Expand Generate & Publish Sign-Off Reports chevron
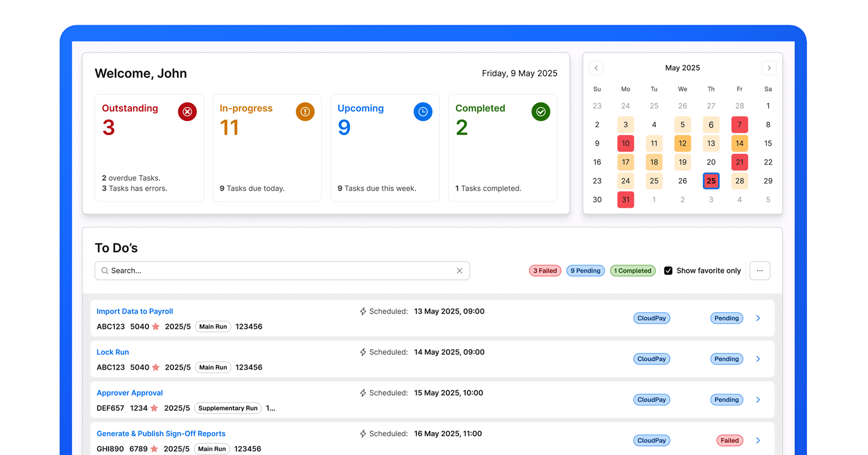868x455 pixels. point(758,441)
